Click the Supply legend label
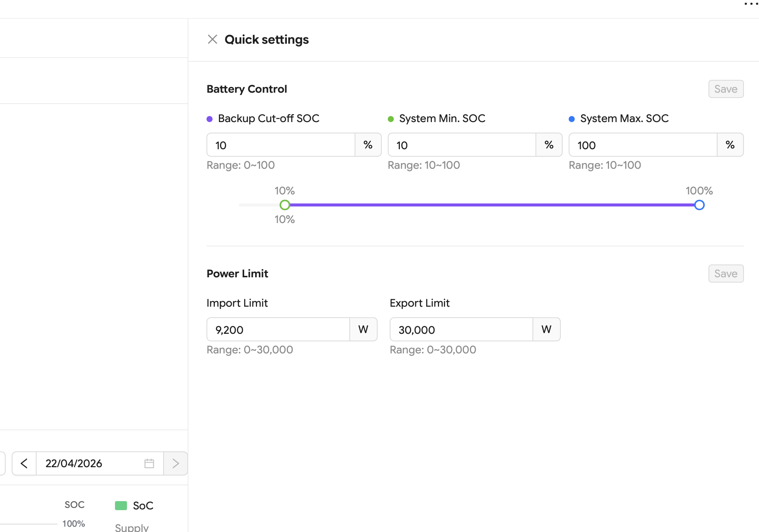The image size is (759, 532). point(132,527)
